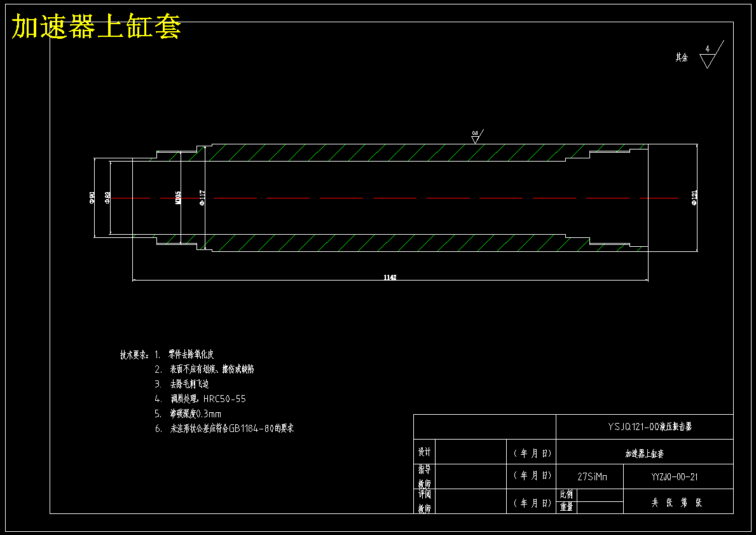Viewport: 756px width, 535px height.
Task: Click requirement 表面不应有划痕、擦伤或缺陷
Action: click(212, 369)
